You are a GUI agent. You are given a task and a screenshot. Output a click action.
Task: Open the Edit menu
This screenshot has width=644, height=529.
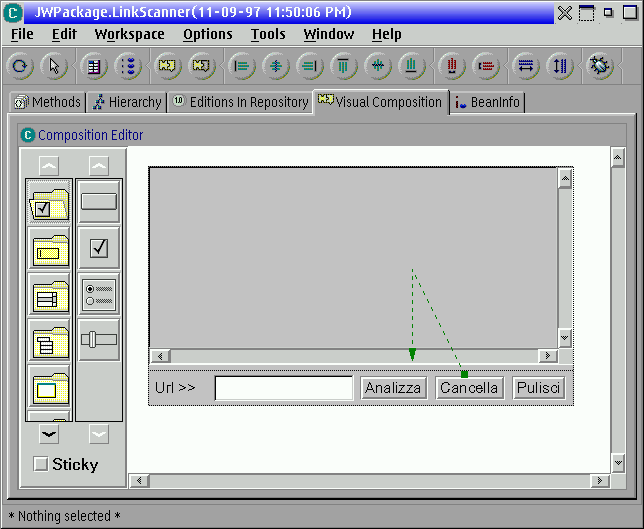coord(64,34)
